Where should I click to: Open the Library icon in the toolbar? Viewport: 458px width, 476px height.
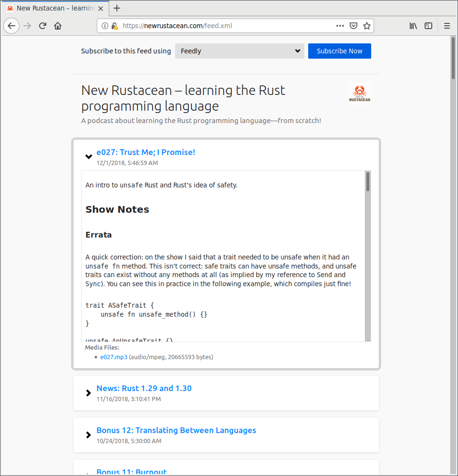413,26
